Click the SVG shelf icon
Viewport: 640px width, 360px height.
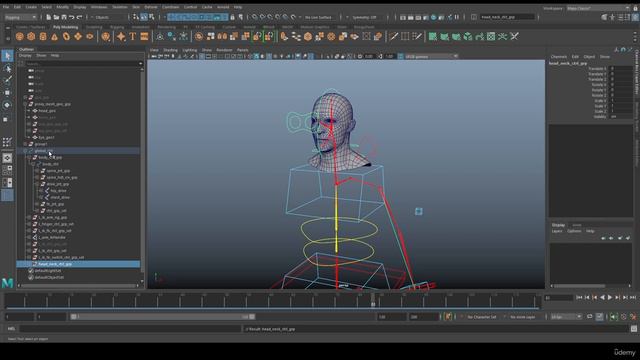point(144,37)
